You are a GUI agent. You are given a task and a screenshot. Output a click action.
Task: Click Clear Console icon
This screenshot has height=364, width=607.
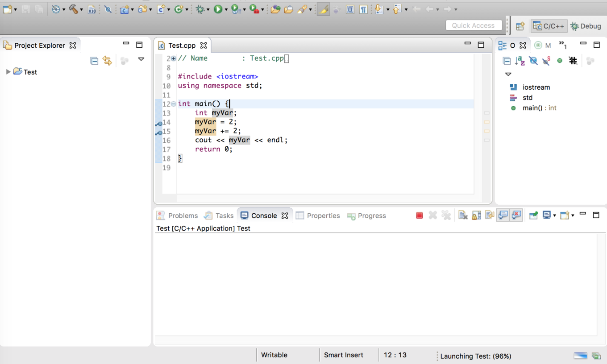coord(463,215)
